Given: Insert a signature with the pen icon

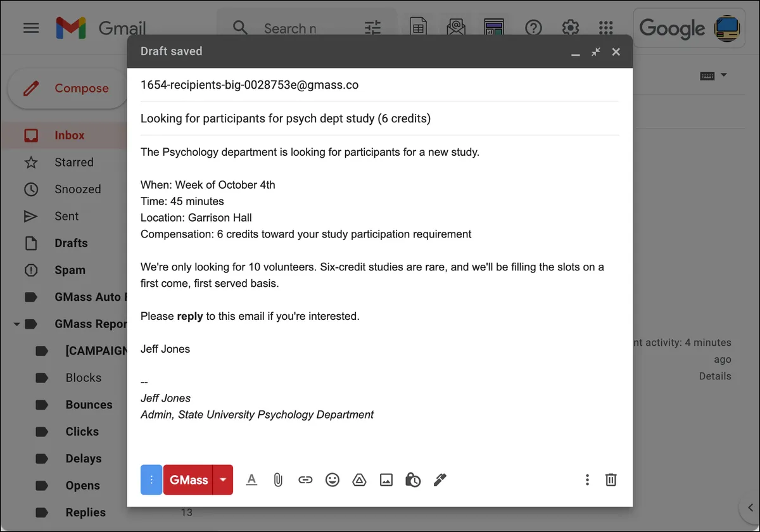Looking at the screenshot, I should click(440, 479).
